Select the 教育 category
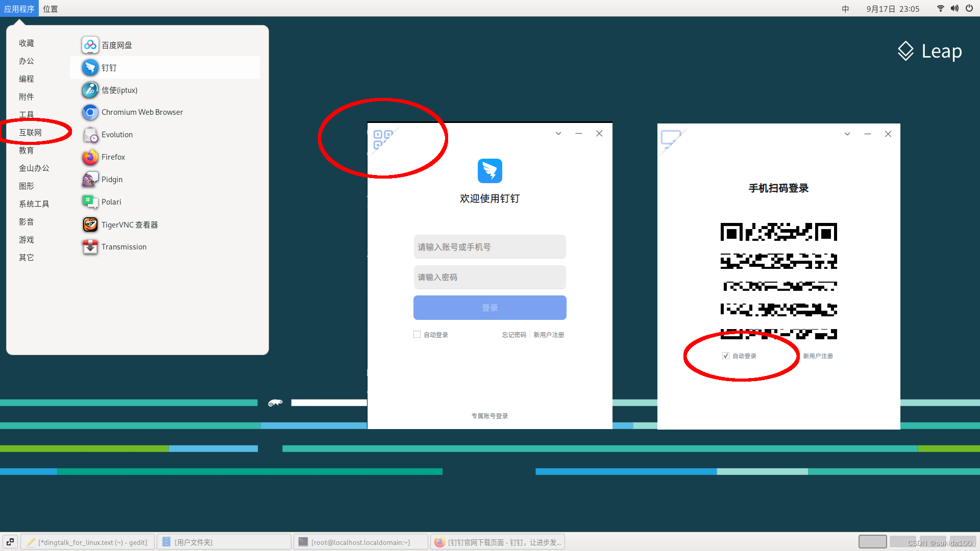Image resolution: width=980 pixels, height=551 pixels. 27,151
